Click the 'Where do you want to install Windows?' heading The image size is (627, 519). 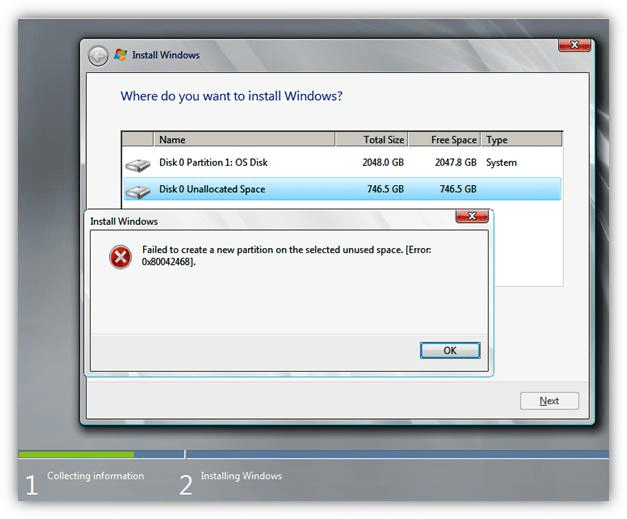[x=232, y=96]
